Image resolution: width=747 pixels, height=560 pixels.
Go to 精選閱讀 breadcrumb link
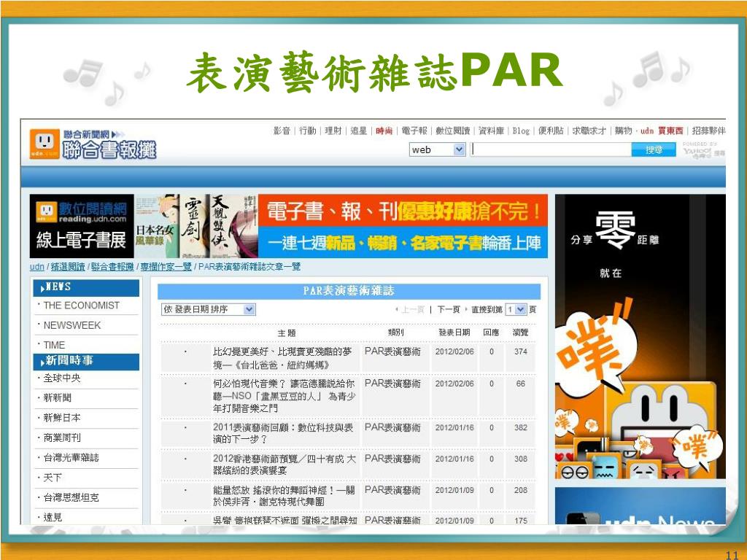pos(68,267)
